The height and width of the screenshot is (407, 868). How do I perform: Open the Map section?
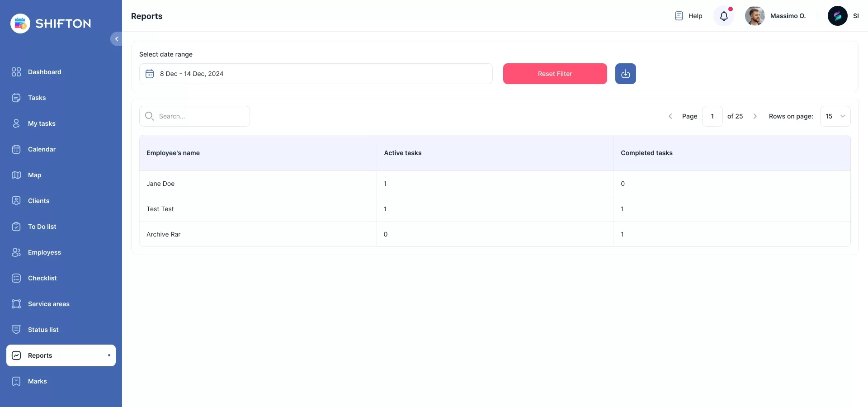34,175
